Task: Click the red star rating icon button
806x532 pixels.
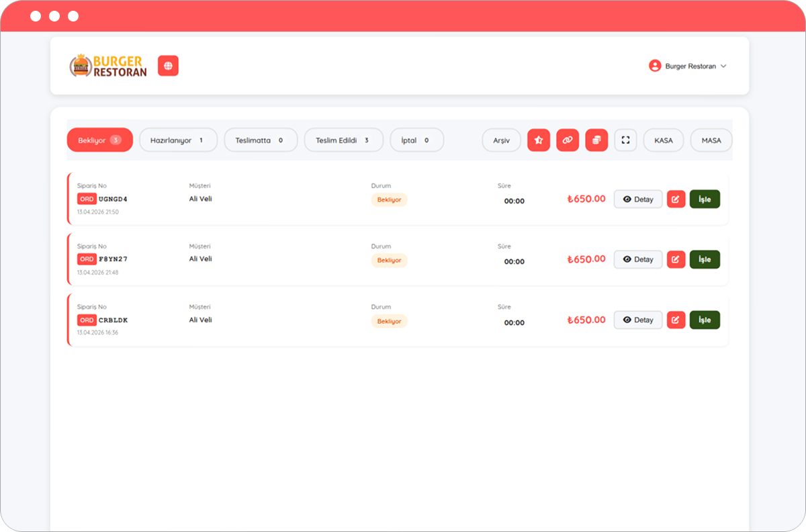Action: point(539,140)
